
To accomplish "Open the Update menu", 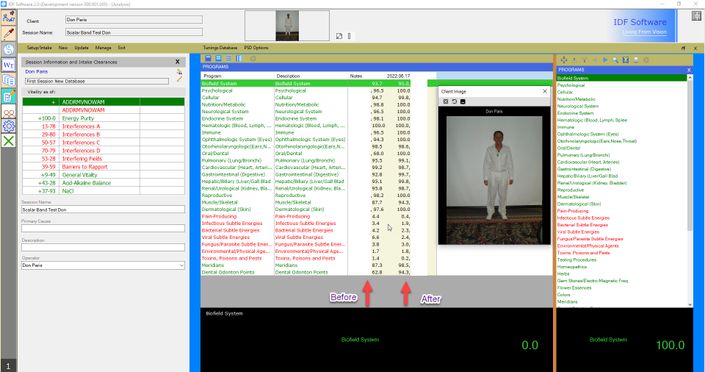I will [81, 48].
